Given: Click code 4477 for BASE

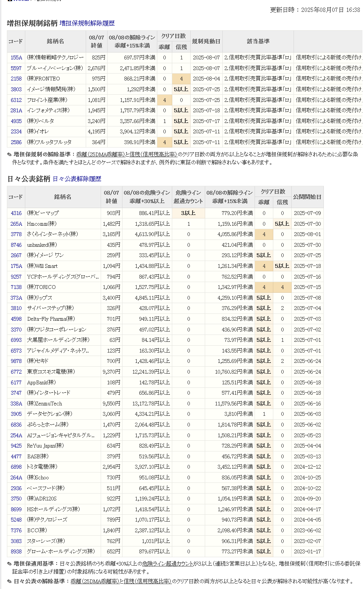Looking at the screenshot, I should point(16,456).
